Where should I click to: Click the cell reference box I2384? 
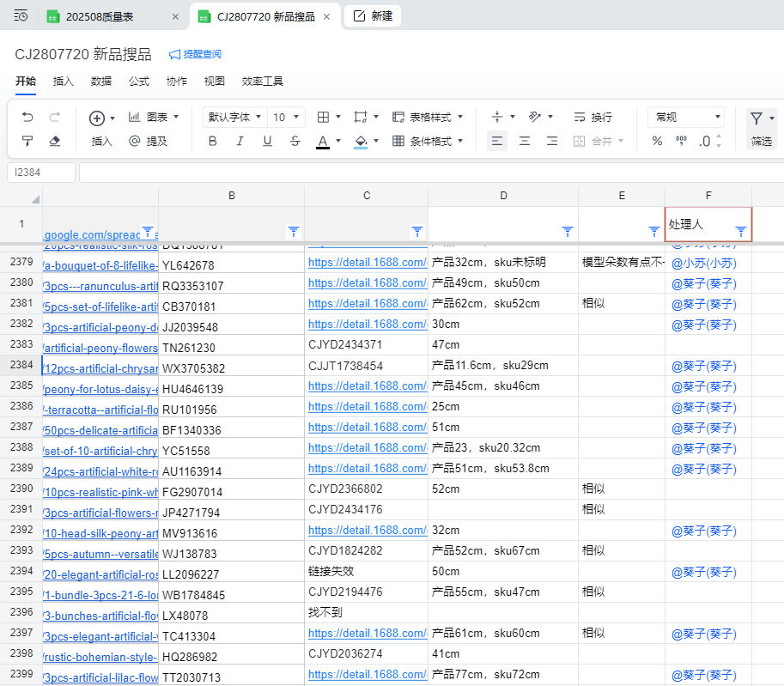coord(40,173)
